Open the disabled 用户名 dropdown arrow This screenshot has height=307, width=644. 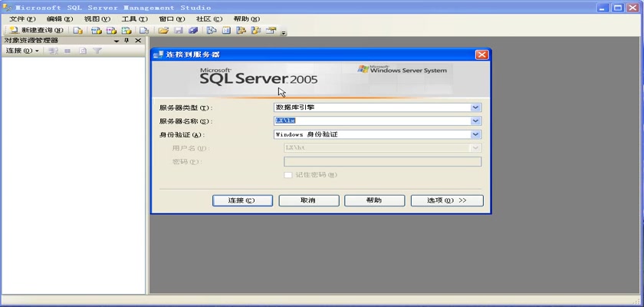[475, 148]
